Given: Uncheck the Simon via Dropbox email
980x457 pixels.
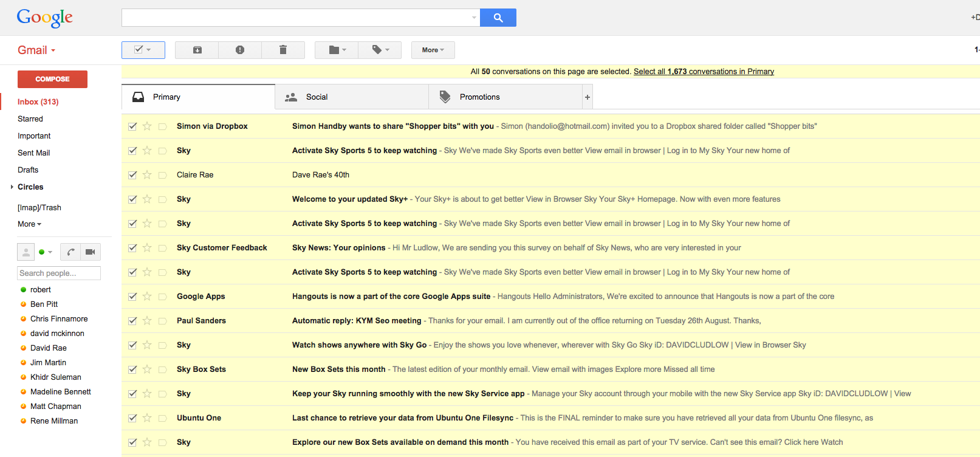Looking at the screenshot, I should [x=132, y=126].
